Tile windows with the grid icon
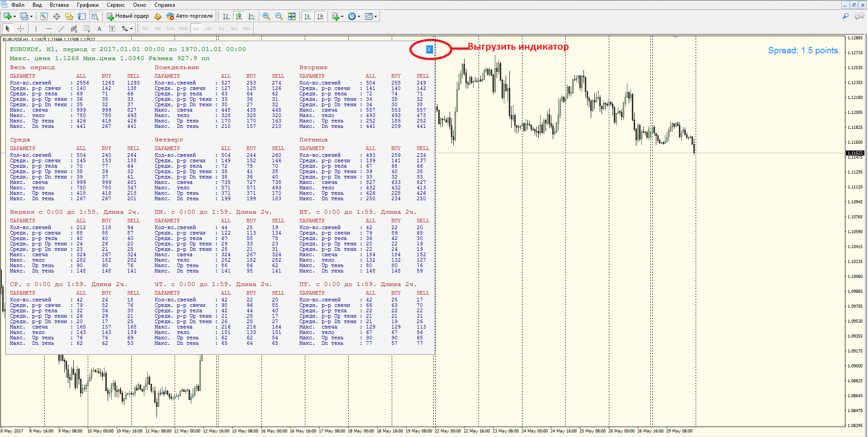This screenshot has width=868, height=437. click(292, 16)
